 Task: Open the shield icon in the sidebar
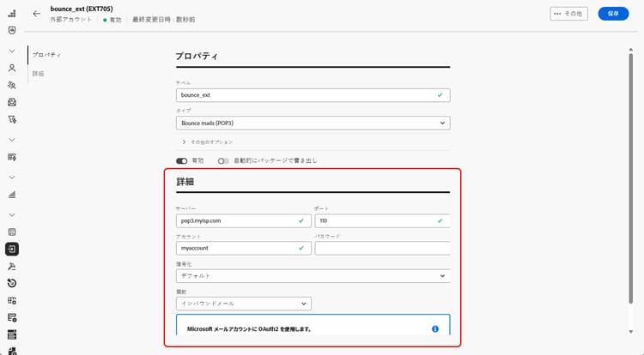(12, 30)
